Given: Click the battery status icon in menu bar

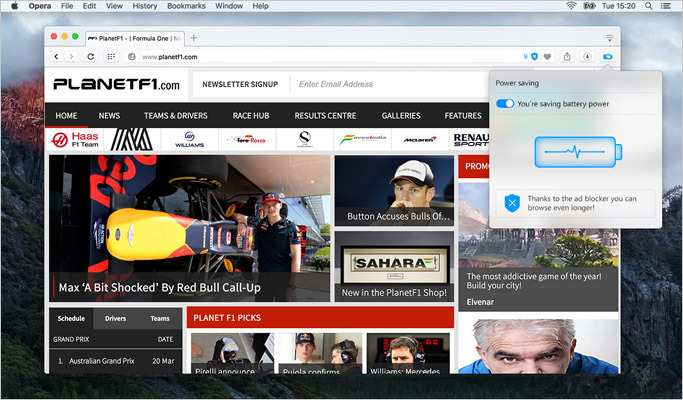Looking at the screenshot, I should 589,6.
